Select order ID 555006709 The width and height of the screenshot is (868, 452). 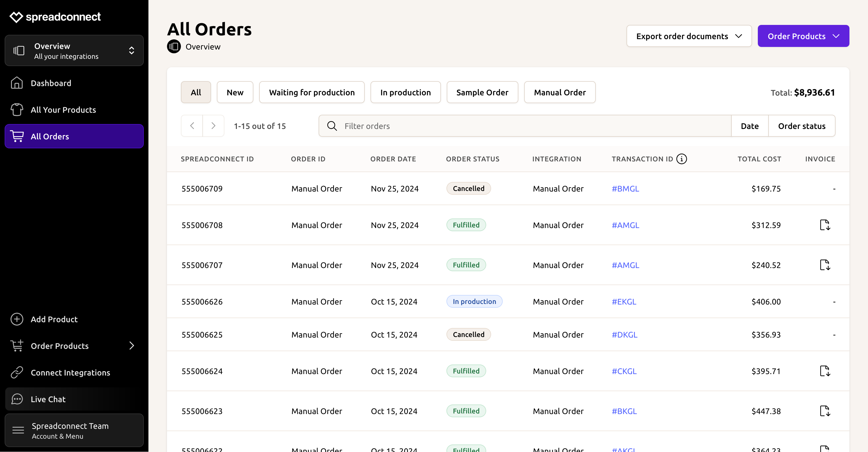pos(202,189)
